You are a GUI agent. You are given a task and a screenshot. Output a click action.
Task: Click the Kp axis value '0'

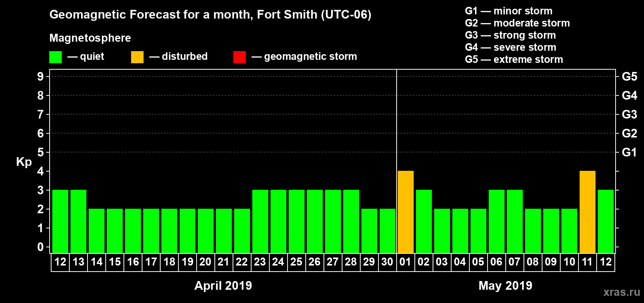pyautogui.click(x=41, y=247)
